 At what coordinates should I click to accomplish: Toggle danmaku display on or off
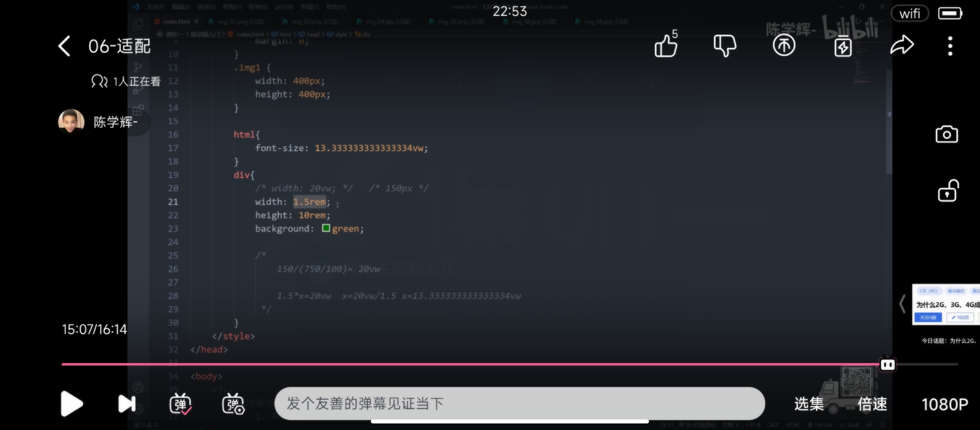(x=180, y=404)
